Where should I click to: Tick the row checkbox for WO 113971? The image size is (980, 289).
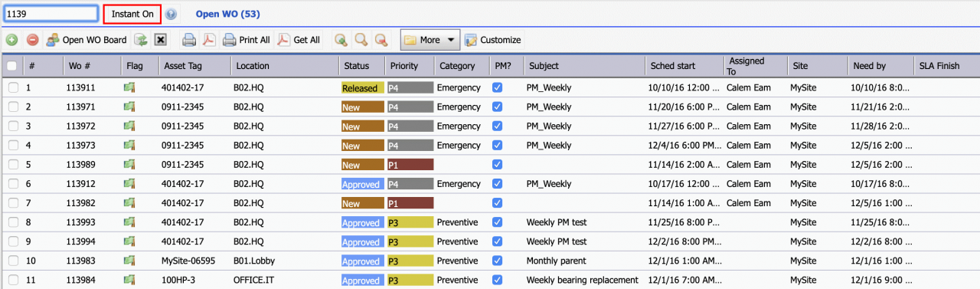pyautogui.click(x=13, y=107)
